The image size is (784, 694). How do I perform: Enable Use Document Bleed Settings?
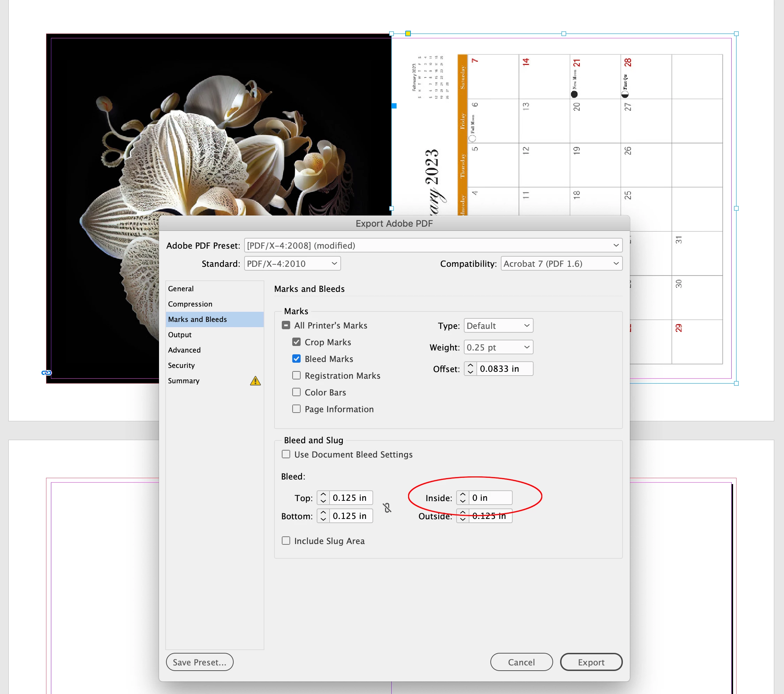[286, 454]
